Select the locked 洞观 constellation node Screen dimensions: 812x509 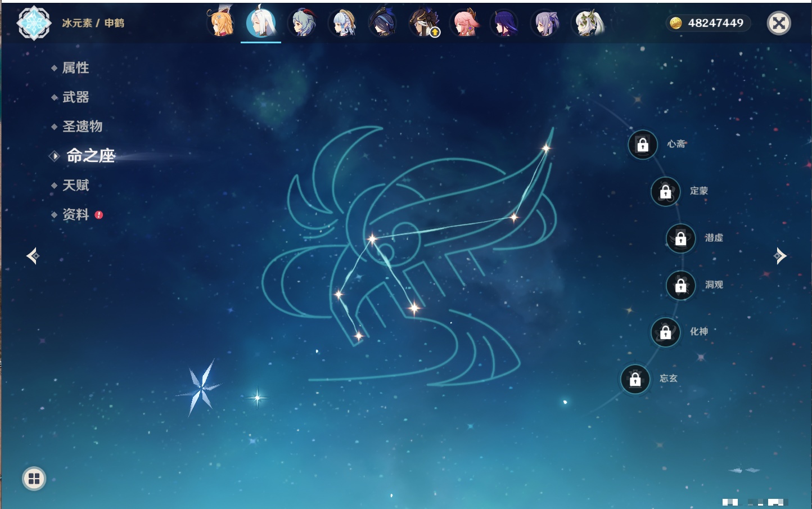680,286
